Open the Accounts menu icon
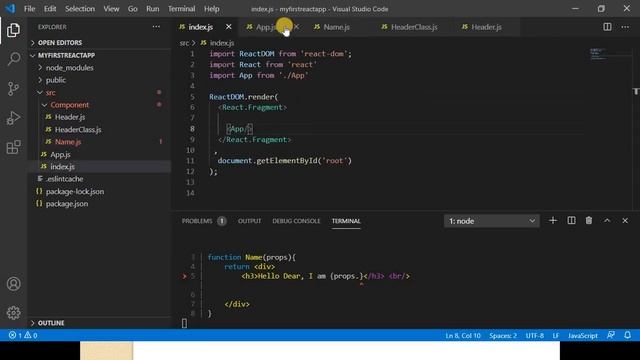The height and width of the screenshot is (360, 640). 13,284
